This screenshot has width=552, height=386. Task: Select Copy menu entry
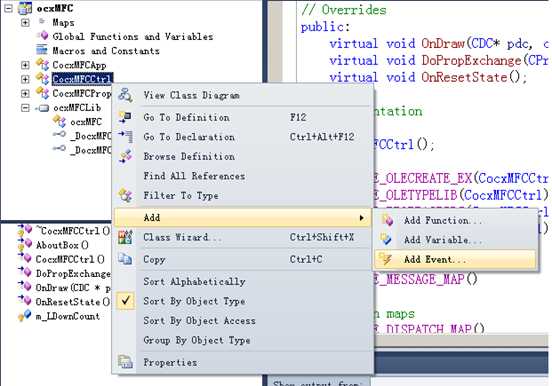point(243,259)
